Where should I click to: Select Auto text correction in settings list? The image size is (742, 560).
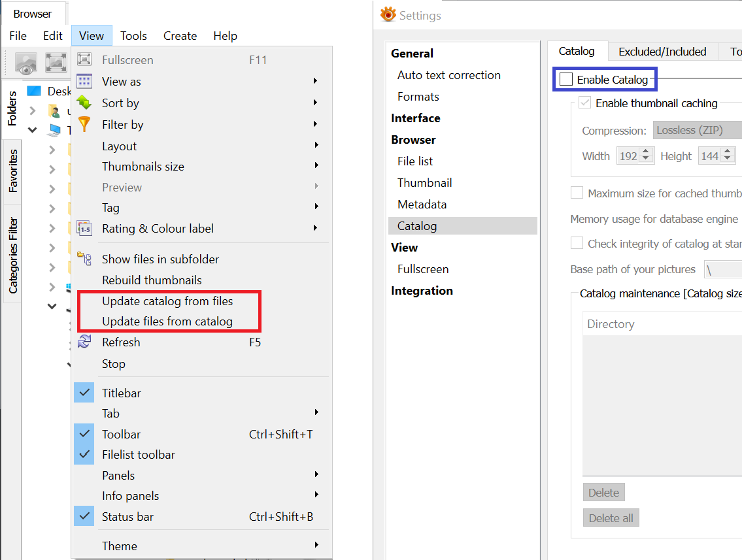[x=448, y=75]
